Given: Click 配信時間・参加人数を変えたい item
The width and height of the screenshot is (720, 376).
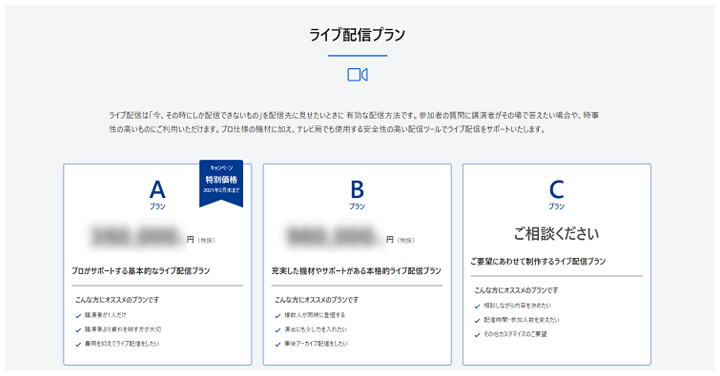Looking at the screenshot, I should click(522, 320).
